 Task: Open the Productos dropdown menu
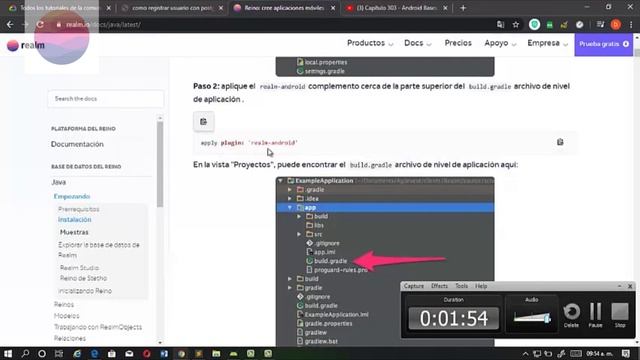pyautogui.click(x=370, y=43)
